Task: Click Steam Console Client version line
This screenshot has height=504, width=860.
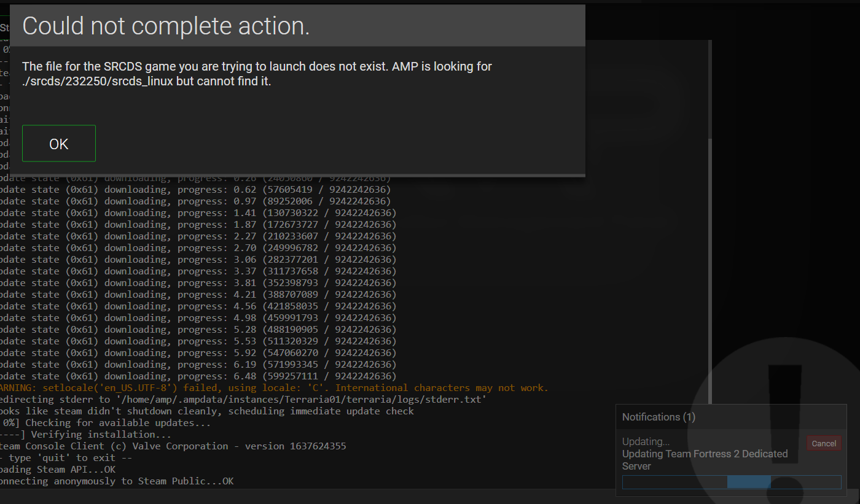Action: coord(173,446)
